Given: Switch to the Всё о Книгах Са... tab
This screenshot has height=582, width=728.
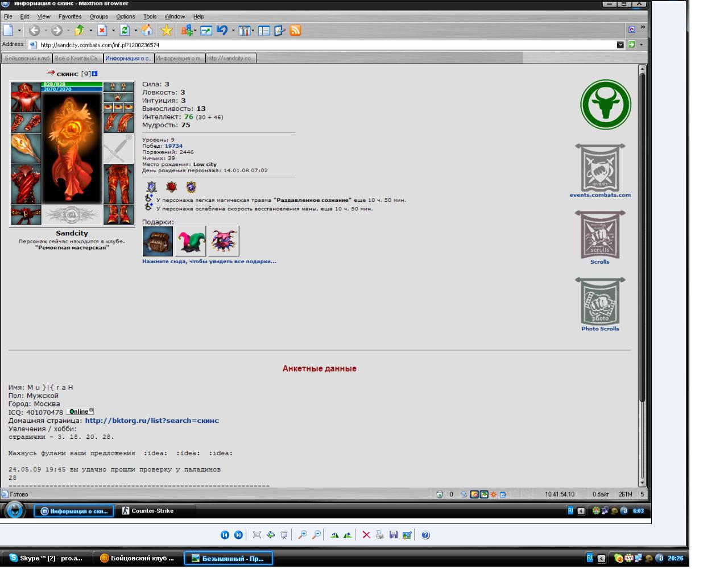Looking at the screenshot, I should [78, 58].
